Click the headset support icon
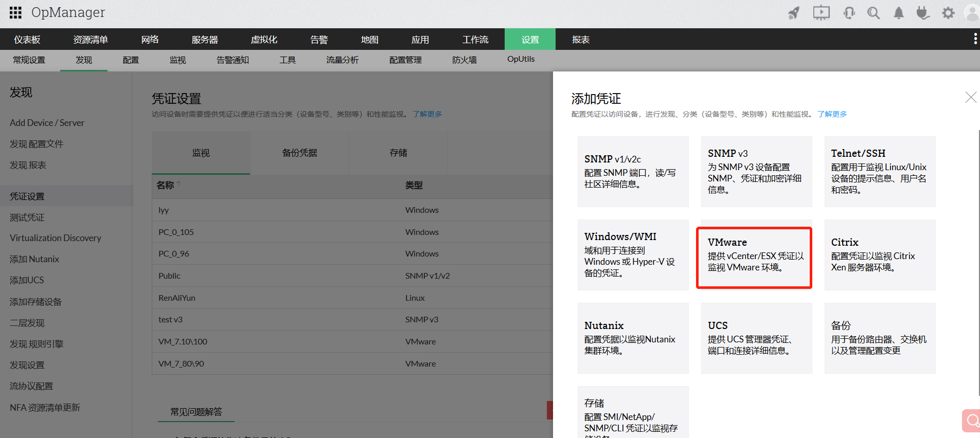 849,13
